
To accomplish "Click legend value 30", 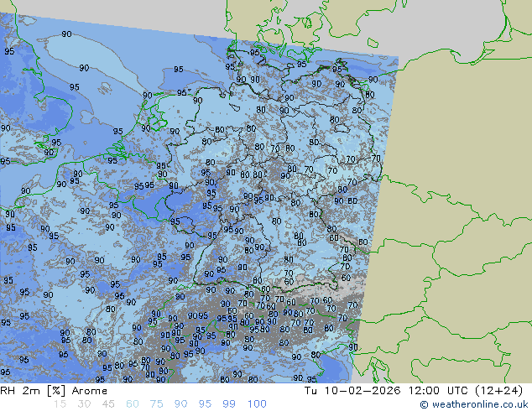I will (x=84, y=404).
